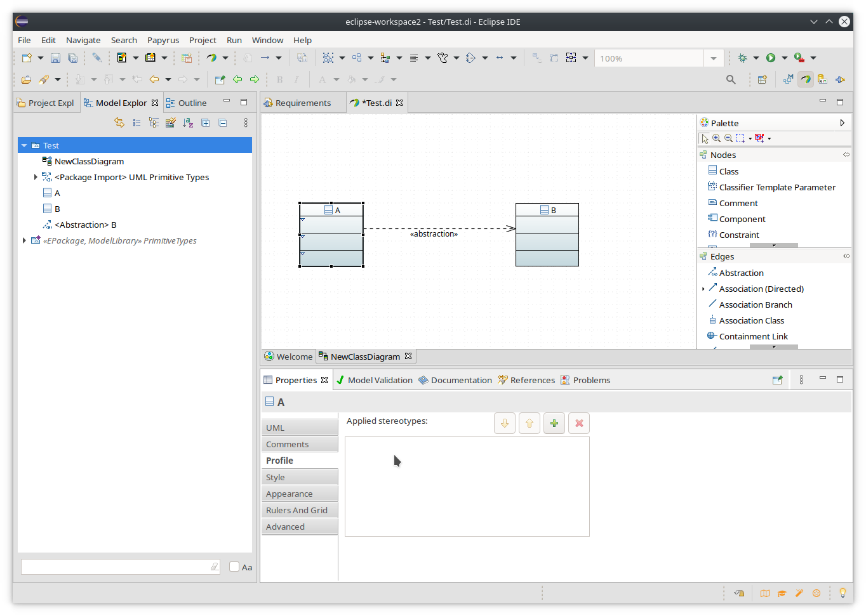
Task: Click the green Run play icon
Action: click(771, 58)
